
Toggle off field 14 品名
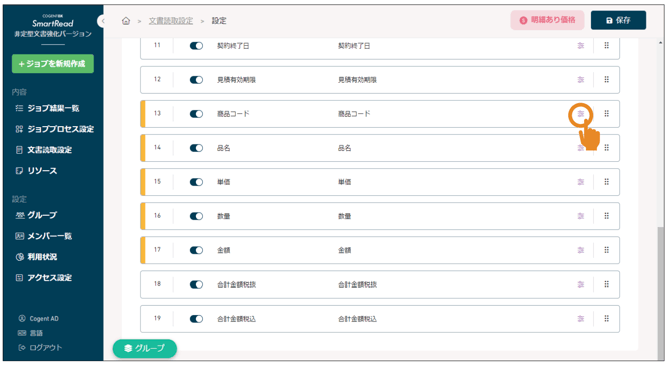[x=196, y=148]
